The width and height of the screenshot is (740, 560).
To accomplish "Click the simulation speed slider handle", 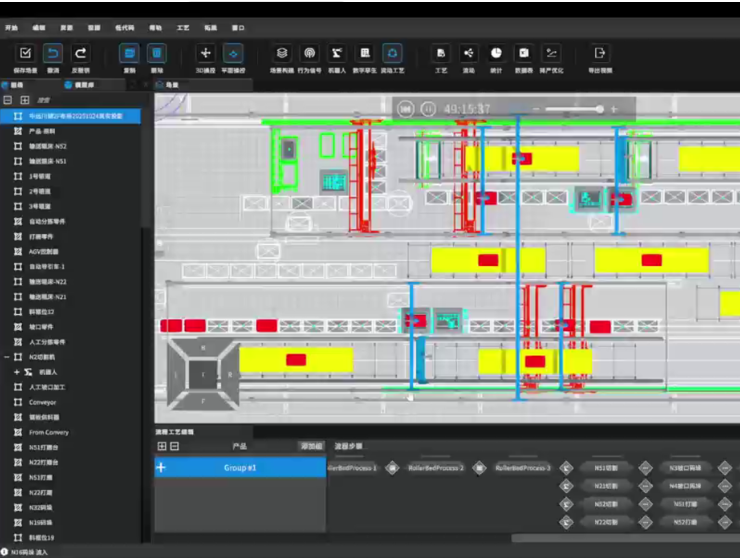I will click(599, 109).
